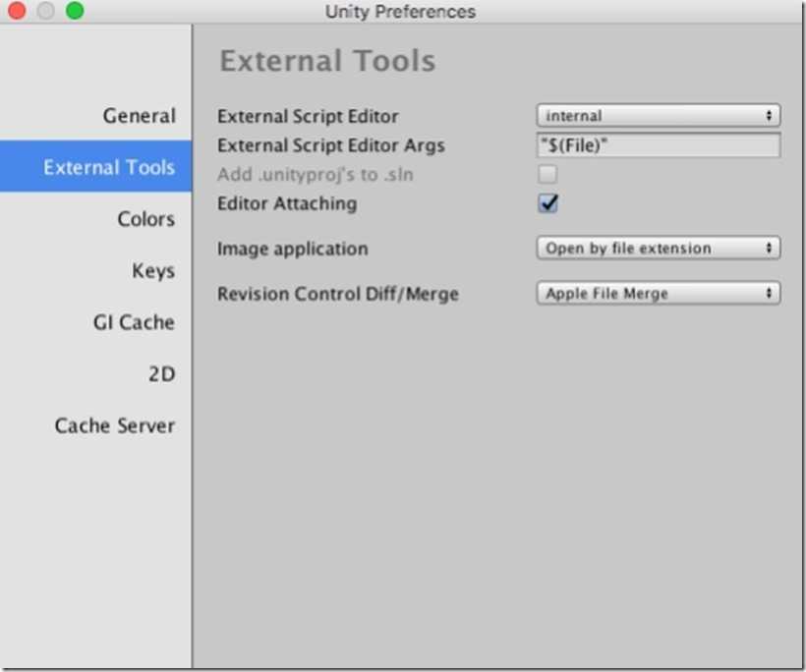Screen dimensions: 806x672
Task: Close the Unity Preferences window
Action: (x=17, y=10)
